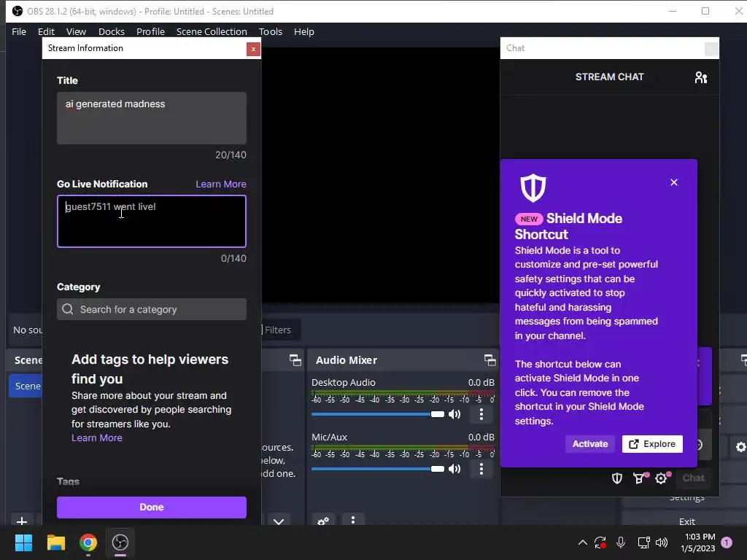Click the sources move-down chevron
747x560 pixels.
pyautogui.click(x=279, y=521)
